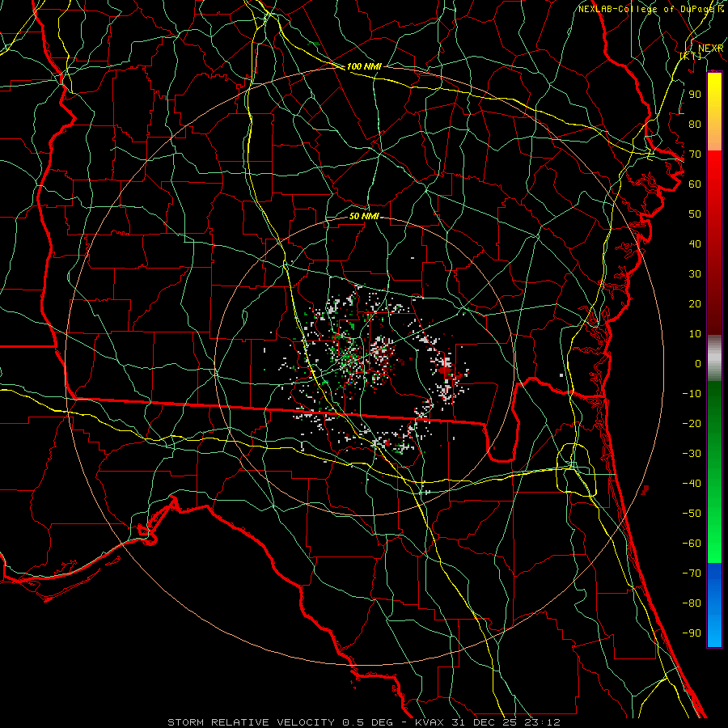This screenshot has width=728, height=728.
Task: Click the -30 value on the velocity scale
Action: (692, 454)
